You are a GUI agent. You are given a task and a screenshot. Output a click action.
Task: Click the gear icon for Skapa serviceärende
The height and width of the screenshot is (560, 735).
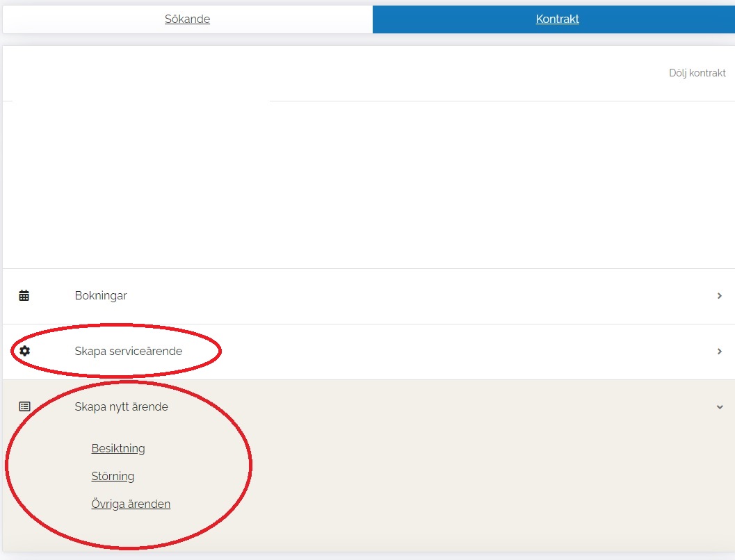(25, 352)
